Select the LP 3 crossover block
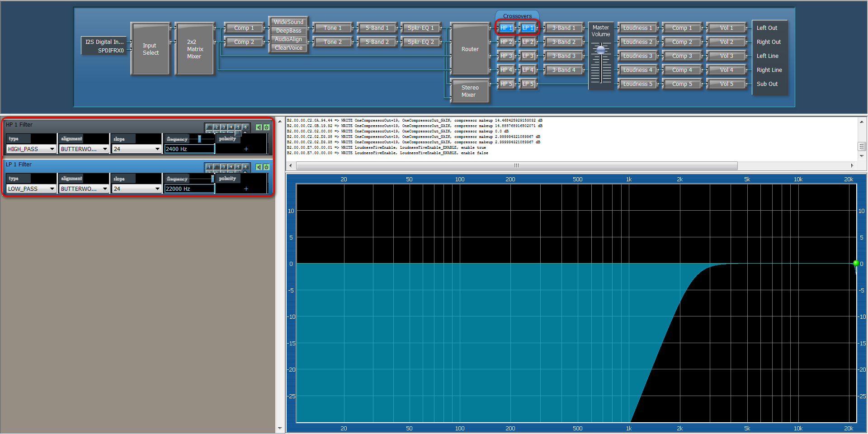The width and height of the screenshot is (868, 434). point(528,56)
